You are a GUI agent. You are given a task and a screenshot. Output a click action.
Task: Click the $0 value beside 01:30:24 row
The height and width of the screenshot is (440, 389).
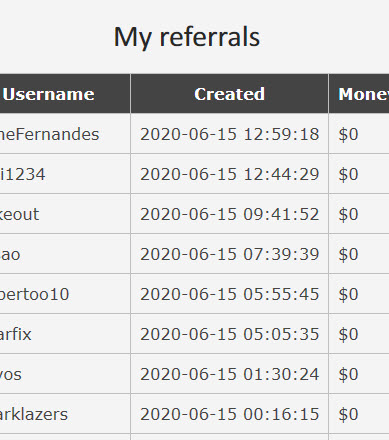pos(348,374)
